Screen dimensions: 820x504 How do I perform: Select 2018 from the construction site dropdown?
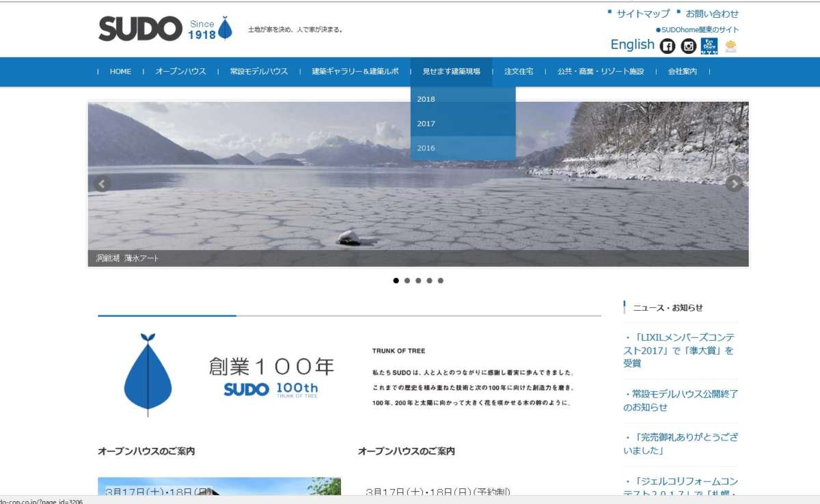tap(426, 99)
